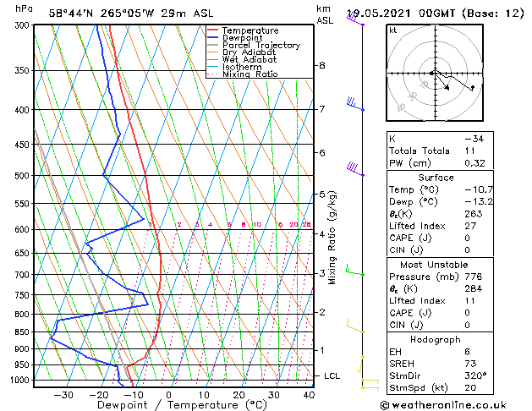Open the weatheronline.co.uk copyright link
The height and width of the screenshot is (411, 532).
[x=443, y=405]
